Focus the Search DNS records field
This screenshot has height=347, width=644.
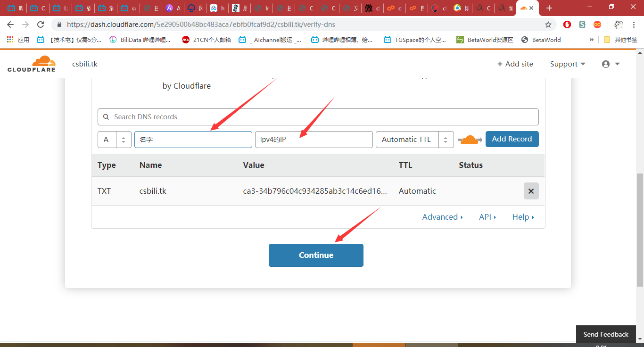(x=318, y=117)
